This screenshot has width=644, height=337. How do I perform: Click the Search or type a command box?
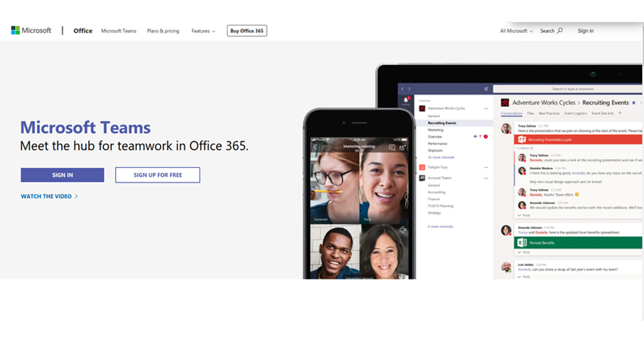coord(567,88)
